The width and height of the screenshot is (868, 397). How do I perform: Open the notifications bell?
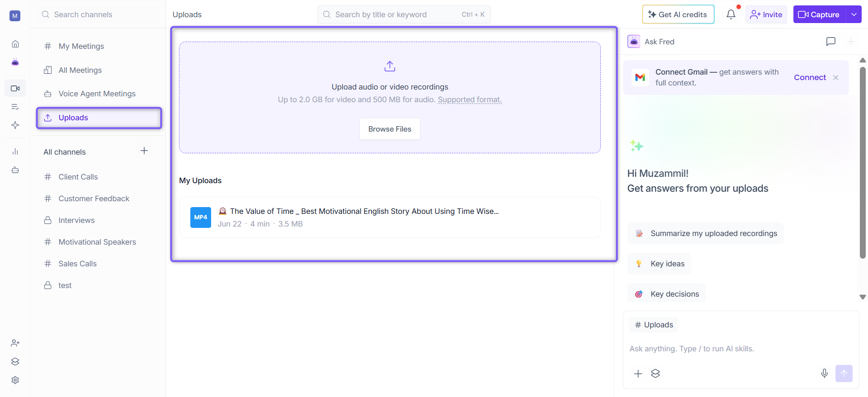coord(731,14)
